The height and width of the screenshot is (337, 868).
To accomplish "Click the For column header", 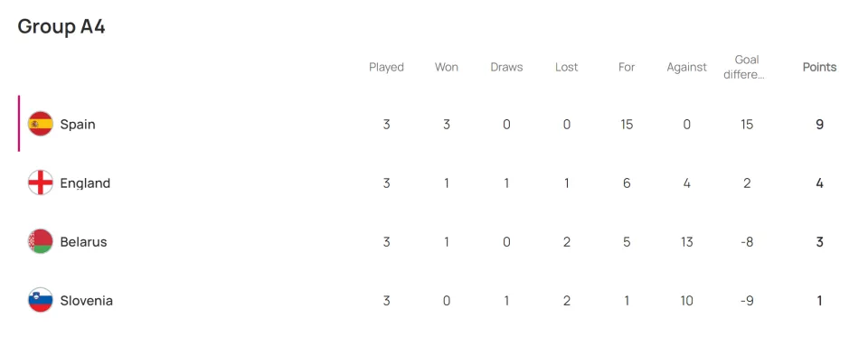I will 627,67.
